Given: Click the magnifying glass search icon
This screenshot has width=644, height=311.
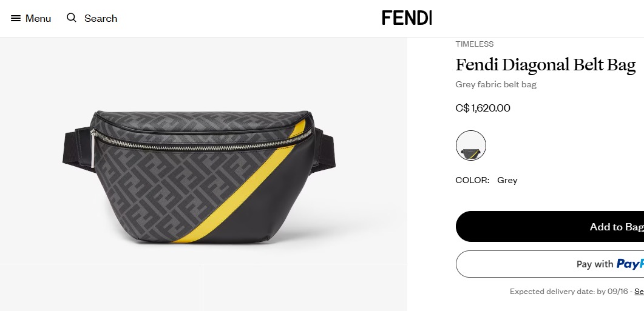Looking at the screenshot, I should coord(72,18).
